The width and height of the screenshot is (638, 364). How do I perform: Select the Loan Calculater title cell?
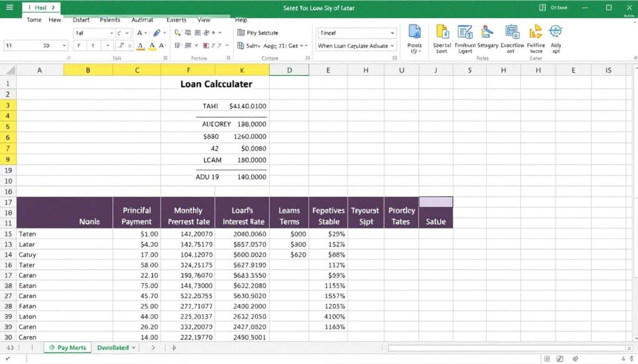click(x=216, y=84)
